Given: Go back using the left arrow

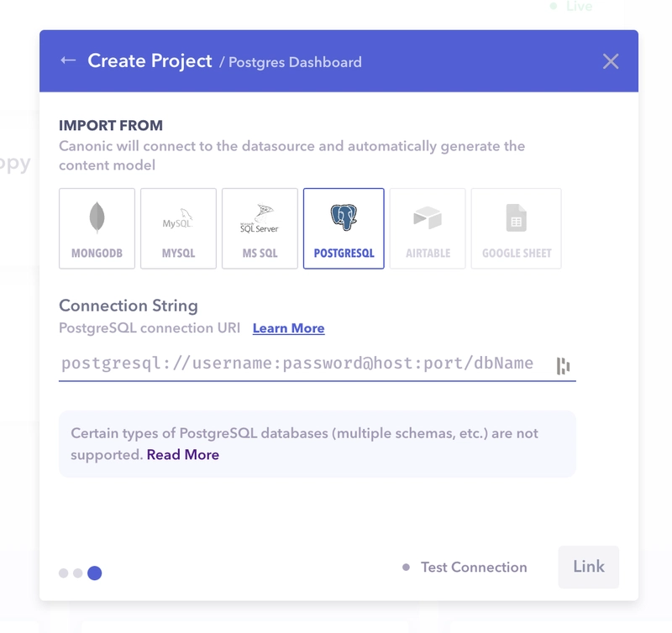Looking at the screenshot, I should point(68,60).
